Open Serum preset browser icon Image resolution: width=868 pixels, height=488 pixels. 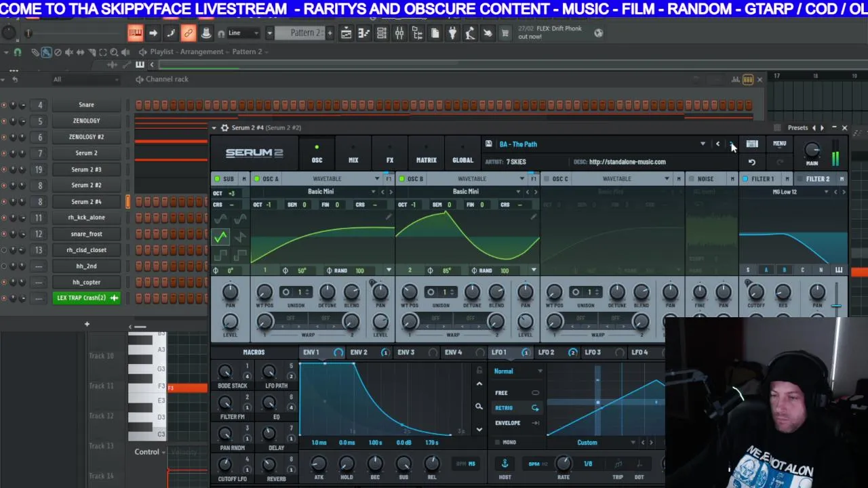(752, 144)
